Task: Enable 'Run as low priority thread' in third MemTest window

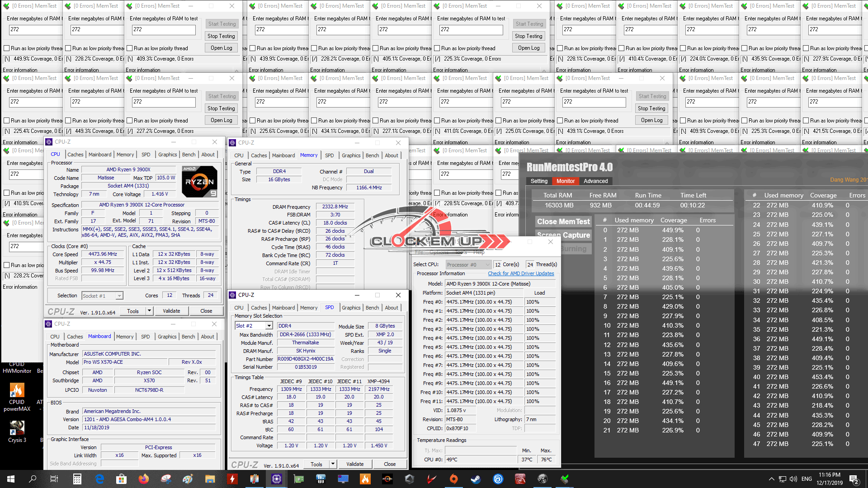Action: 130,48
